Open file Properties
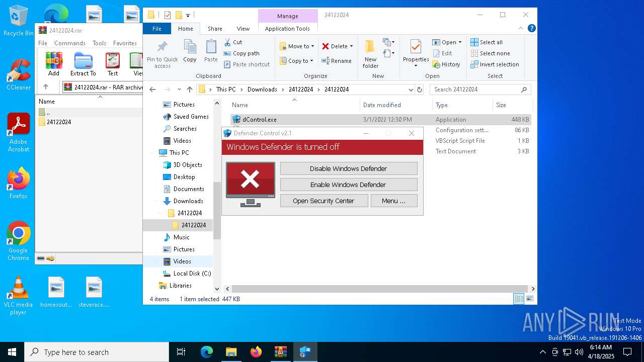 coord(416,53)
